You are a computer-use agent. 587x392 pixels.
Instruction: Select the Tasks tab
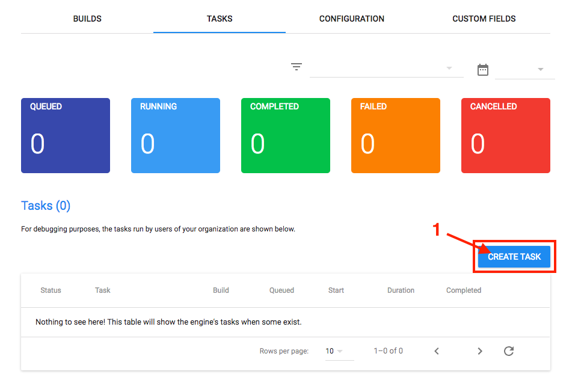point(220,19)
